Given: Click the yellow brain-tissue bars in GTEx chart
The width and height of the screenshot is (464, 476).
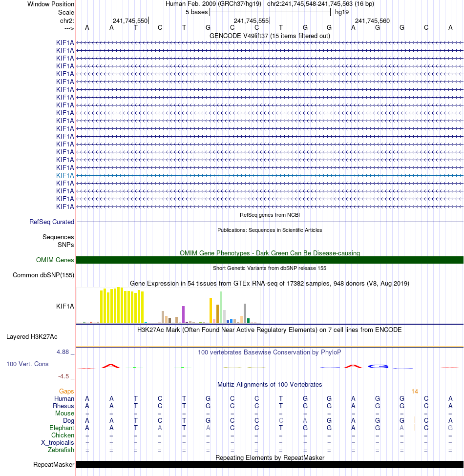Looking at the screenshot, I should tap(122, 306).
